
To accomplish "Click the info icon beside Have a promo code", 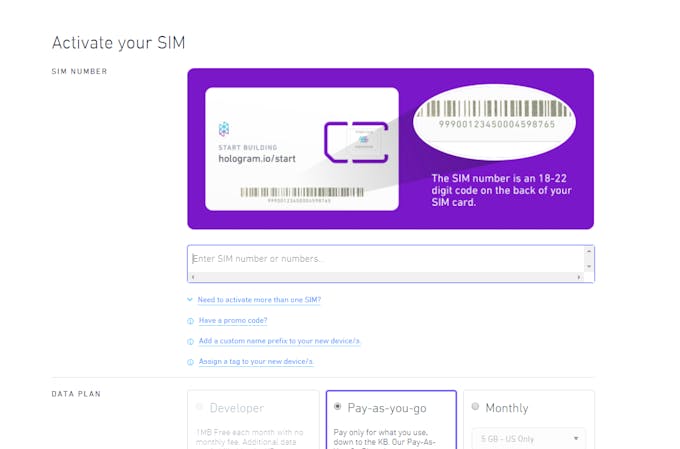I will [190, 321].
